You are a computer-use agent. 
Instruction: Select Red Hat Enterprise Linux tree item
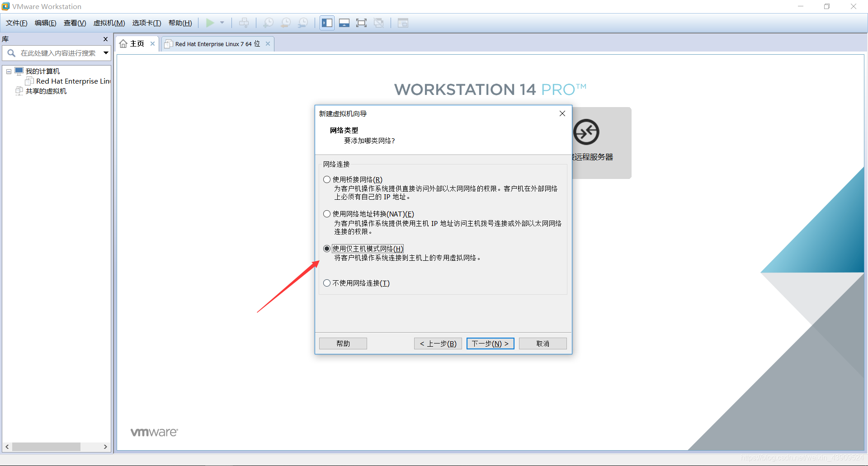73,81
